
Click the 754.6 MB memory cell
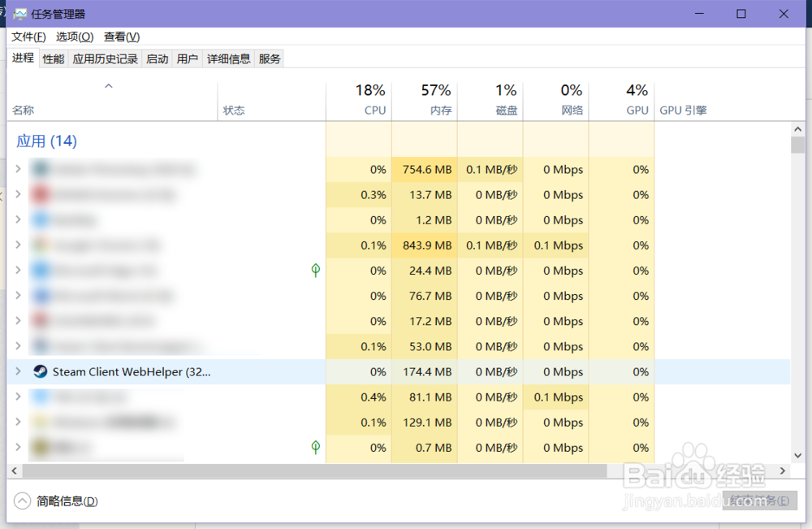[x=425, y=169]
